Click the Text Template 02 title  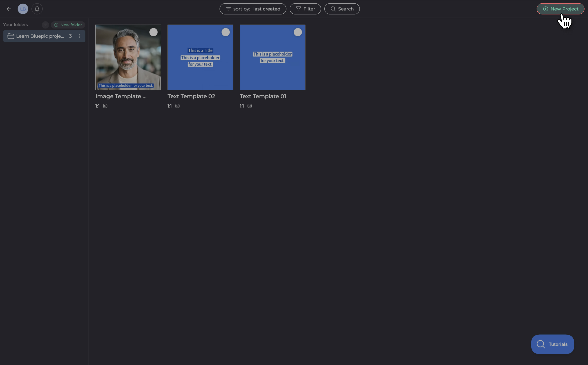point(191,96)
